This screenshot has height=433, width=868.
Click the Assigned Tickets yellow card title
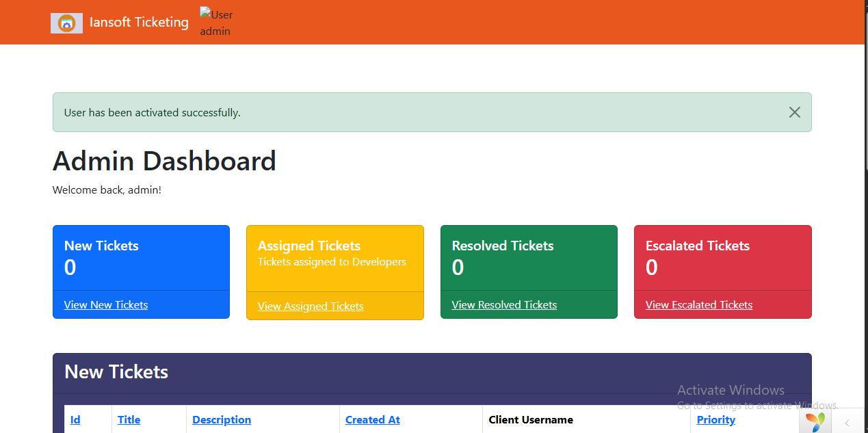[x=309, y=246]
